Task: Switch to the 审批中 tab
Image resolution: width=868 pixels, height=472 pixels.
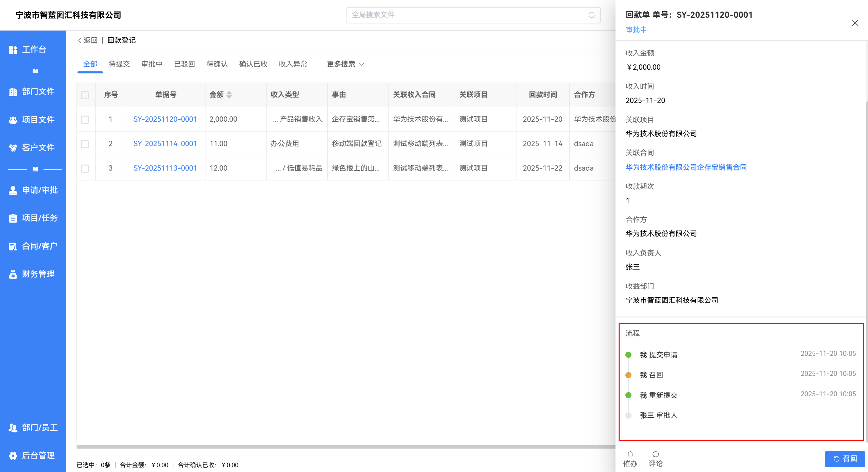Action: (x=152, y=64)
